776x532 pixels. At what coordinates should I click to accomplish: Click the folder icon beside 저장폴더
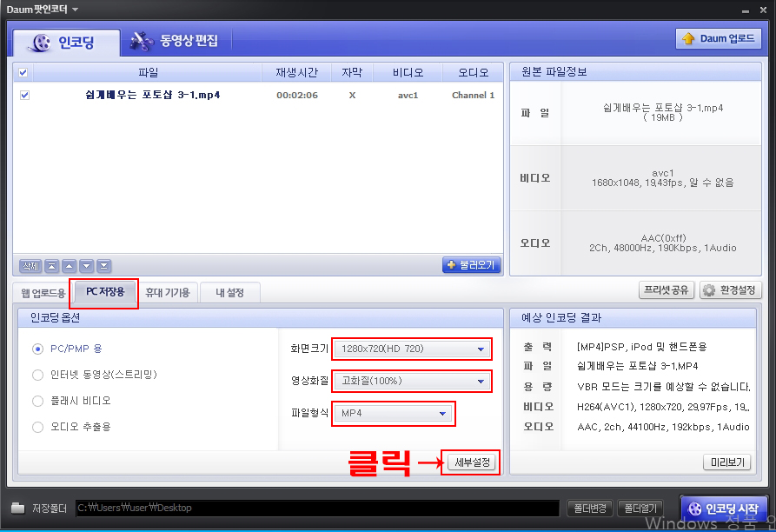18,508
